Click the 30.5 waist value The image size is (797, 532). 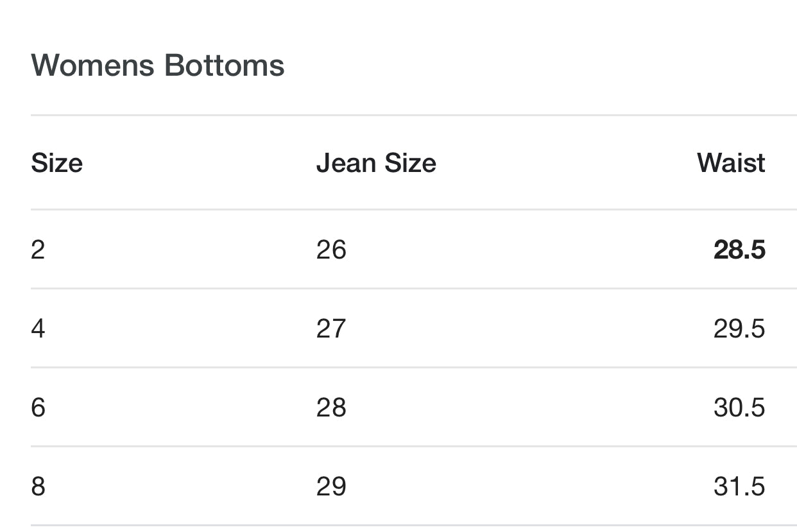[x=739, y=407]
